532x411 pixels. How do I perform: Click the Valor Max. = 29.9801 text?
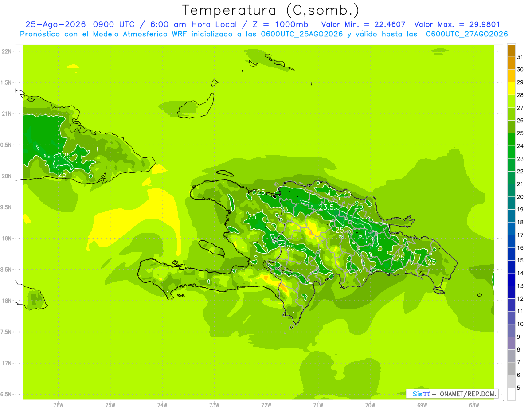tap(457, 25)
